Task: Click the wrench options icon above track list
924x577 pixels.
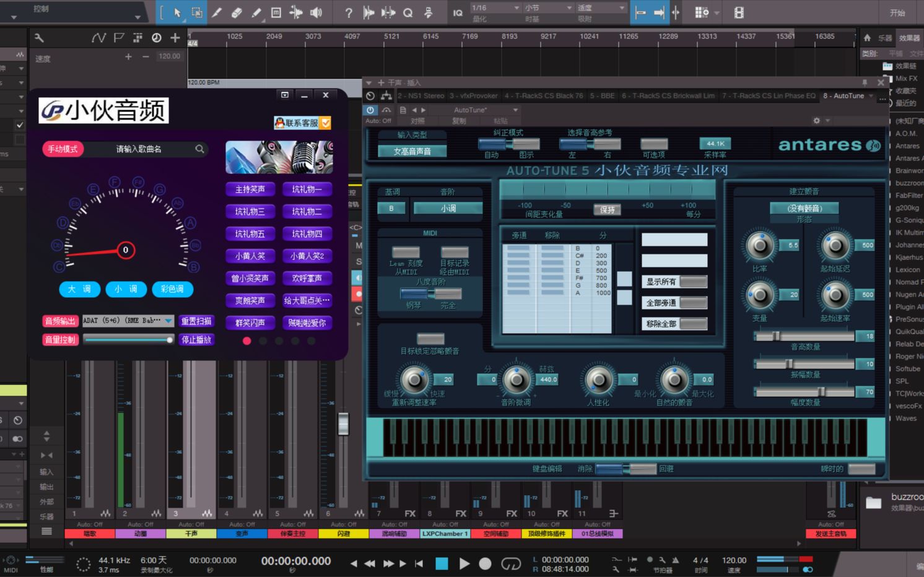Action: [39, 38]
